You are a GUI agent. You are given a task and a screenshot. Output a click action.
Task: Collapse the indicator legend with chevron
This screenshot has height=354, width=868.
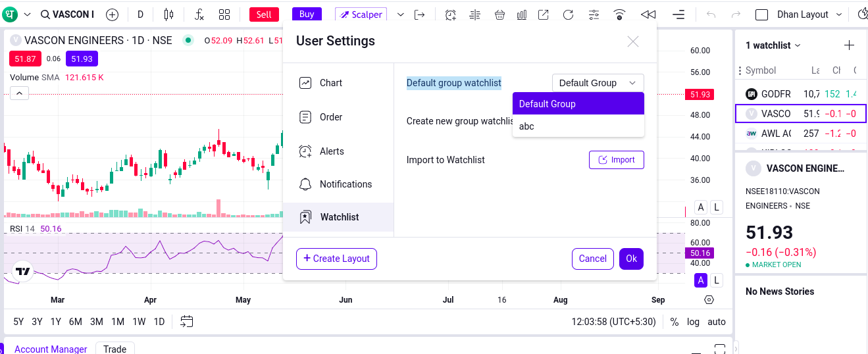tap(19, 93)
